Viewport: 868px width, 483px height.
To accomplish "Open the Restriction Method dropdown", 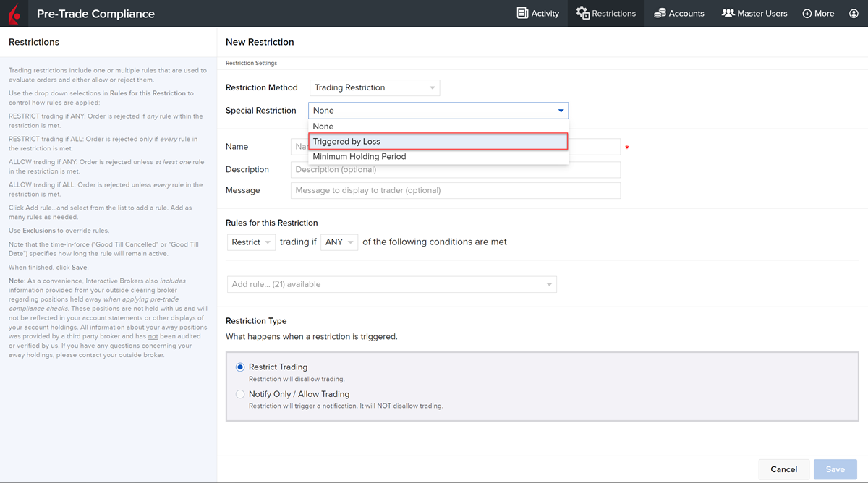I will coord(375,87).
